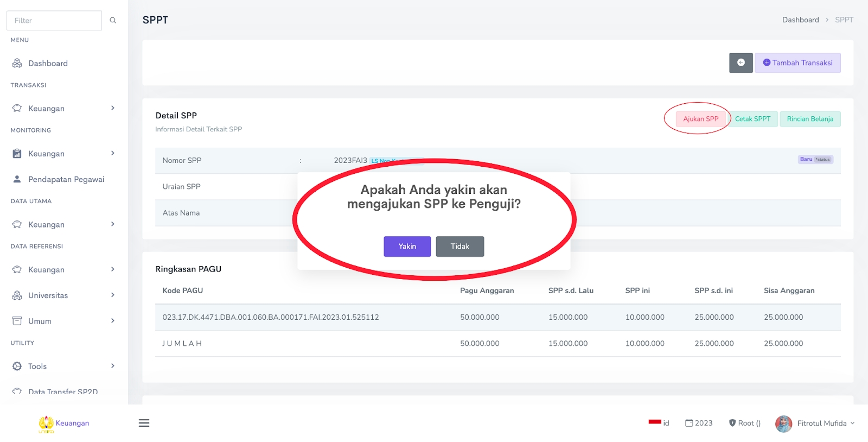Image resolution: width=868 pixels, height=442 pixels.
Task: Click the Root role shield icon
Action: tap(732, 423)
